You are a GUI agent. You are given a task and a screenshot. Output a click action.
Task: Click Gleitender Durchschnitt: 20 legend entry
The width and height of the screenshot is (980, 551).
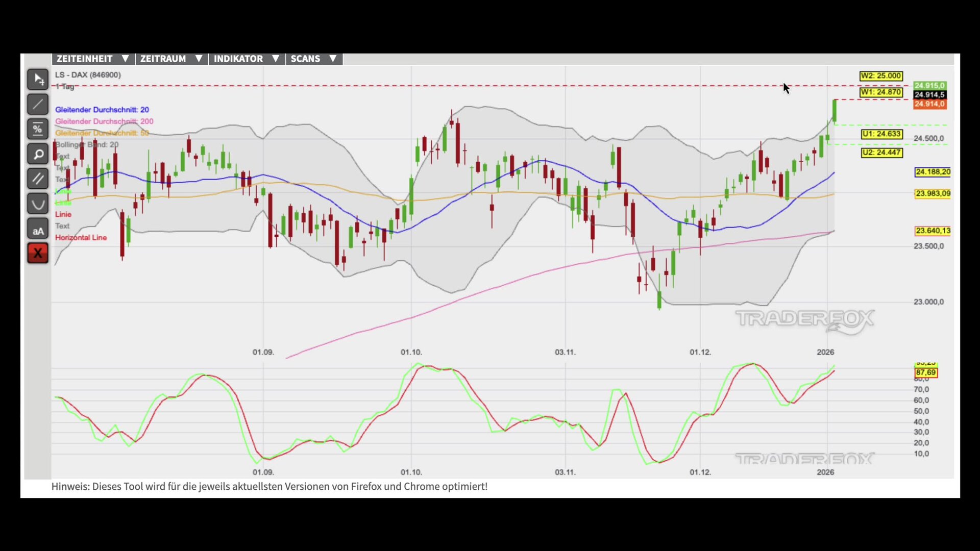(102, 110)
